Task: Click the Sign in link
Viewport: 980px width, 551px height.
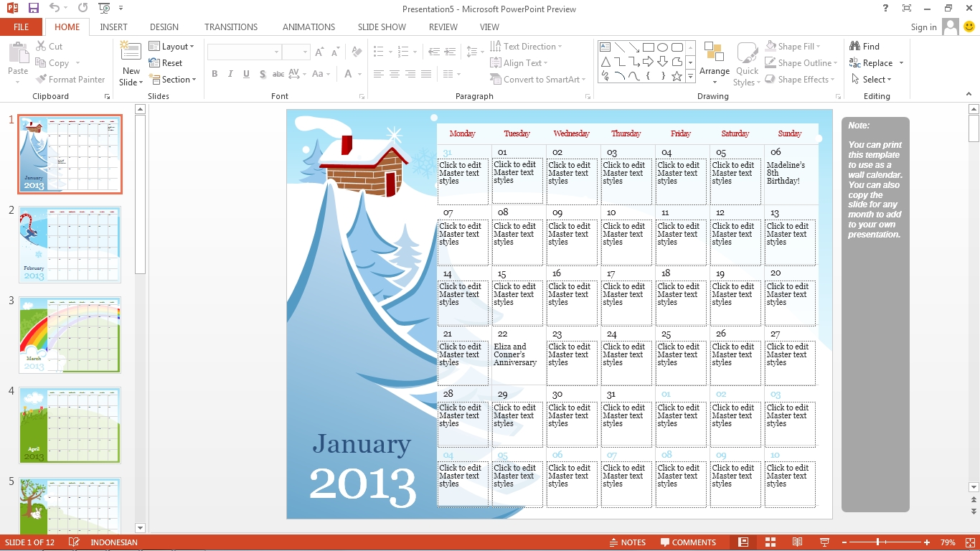Action: click(923, 27)
